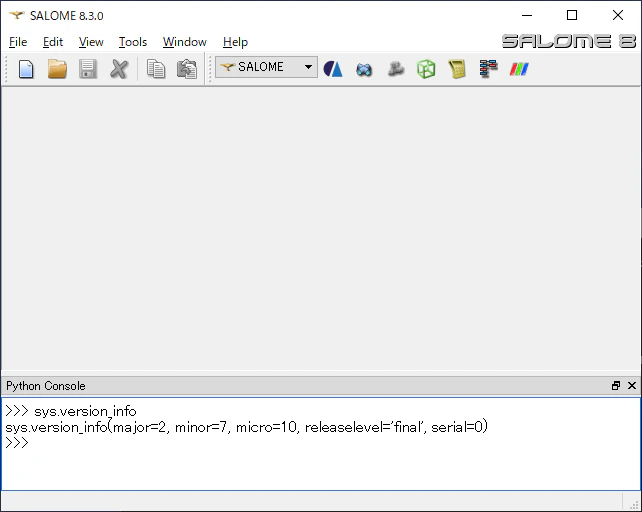
Task: Click the Paste toolbar icon
Action: coord(187,69)
